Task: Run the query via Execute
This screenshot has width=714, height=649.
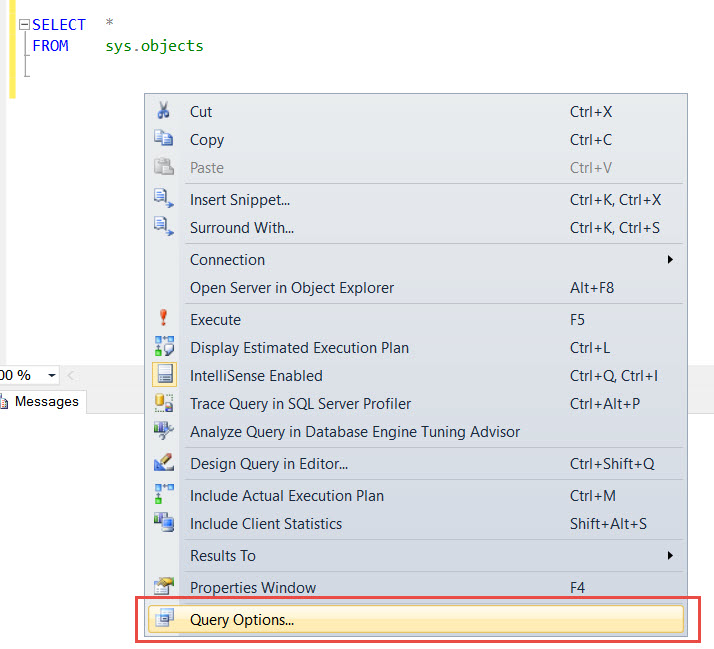Action: (415, 320)
